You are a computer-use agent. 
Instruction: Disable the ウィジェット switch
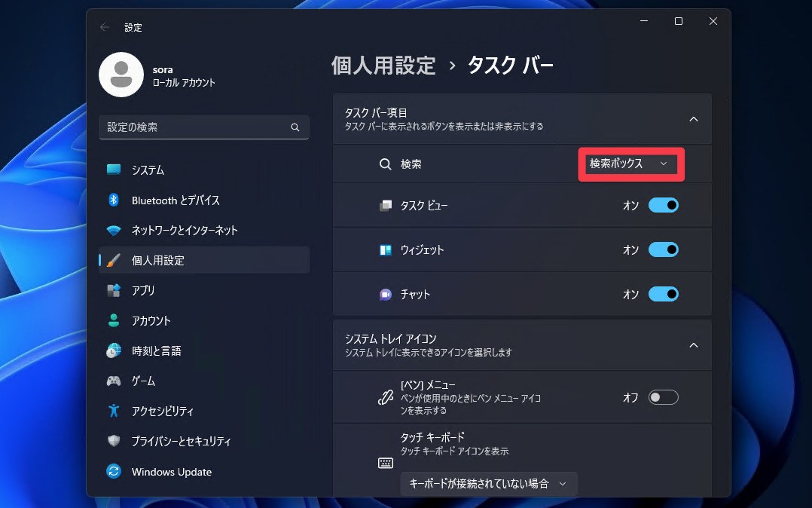(663, 249)
